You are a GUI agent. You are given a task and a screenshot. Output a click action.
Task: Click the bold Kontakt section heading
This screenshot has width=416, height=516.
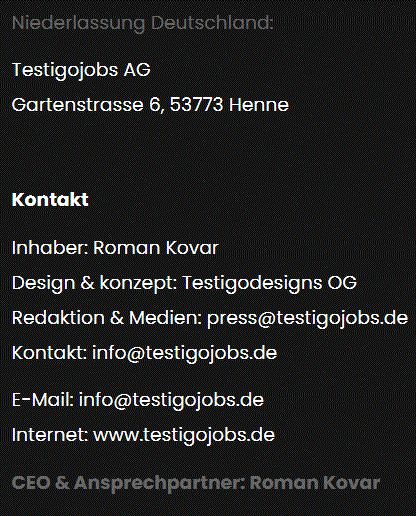[50, 200]
